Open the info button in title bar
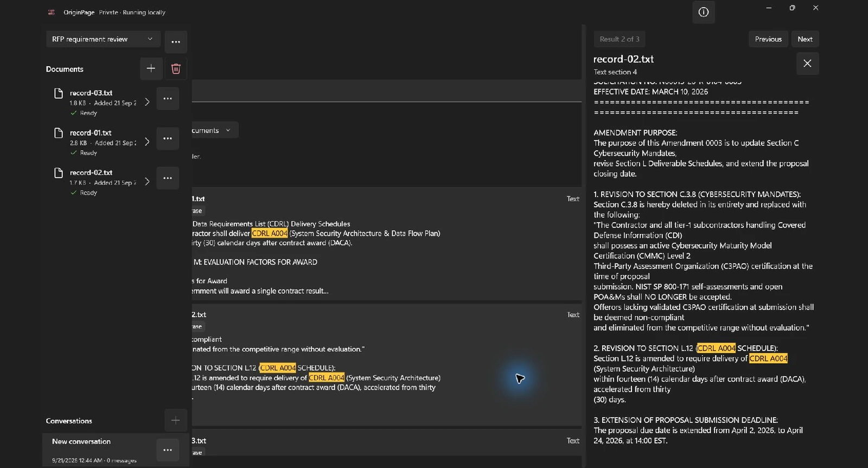Viewport: 868px width, 468px height. click(704, 12)
